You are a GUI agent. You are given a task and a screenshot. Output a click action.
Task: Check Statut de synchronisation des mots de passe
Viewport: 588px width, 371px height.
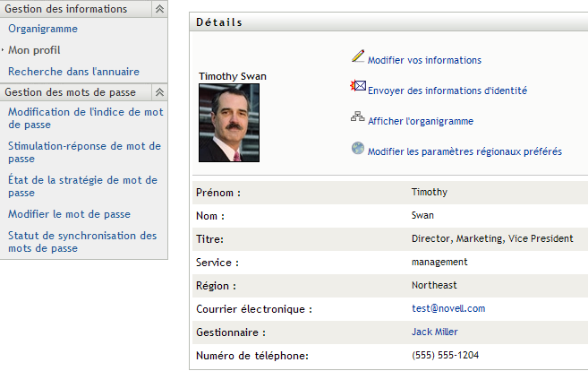click(82, 242)
